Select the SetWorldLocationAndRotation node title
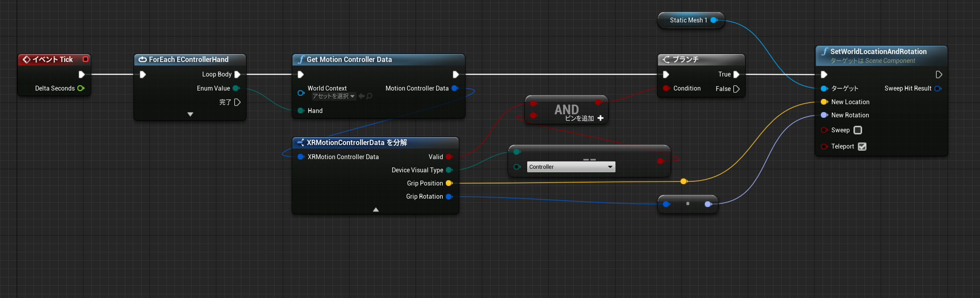Screen dimensions: 980x298 coord(878,51)
